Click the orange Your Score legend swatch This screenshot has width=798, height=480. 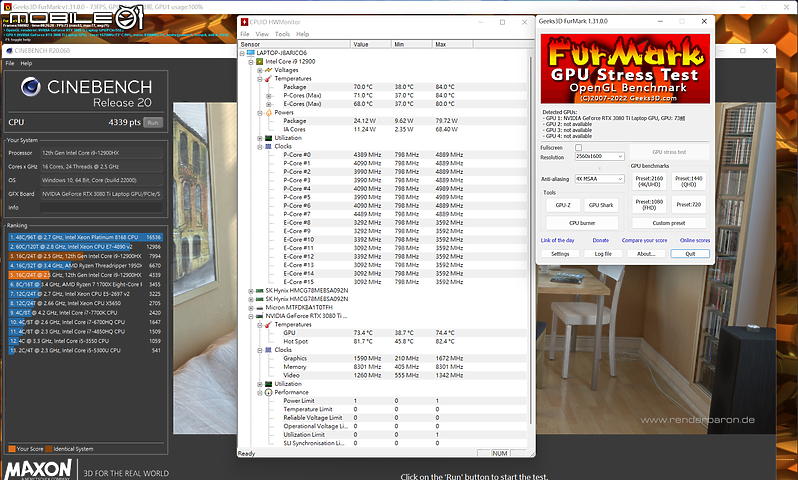[12, 449]
